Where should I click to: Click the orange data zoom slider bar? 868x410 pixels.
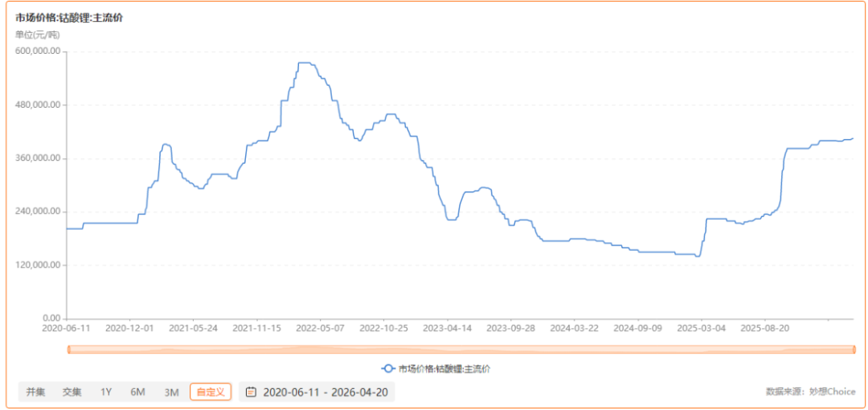(461, 349)
